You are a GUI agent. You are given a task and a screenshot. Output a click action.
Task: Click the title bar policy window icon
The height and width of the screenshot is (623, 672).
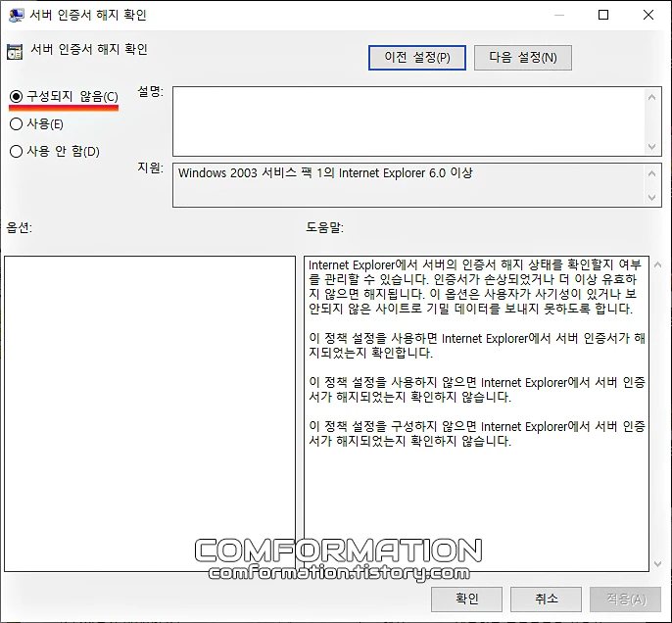[x=16, y=15]
